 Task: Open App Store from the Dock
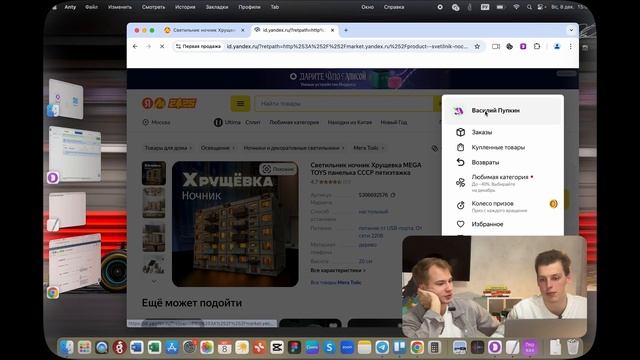[172, 347]
